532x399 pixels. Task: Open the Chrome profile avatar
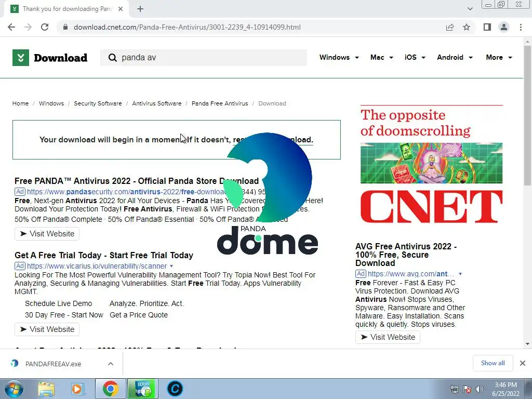click(504, 27)
